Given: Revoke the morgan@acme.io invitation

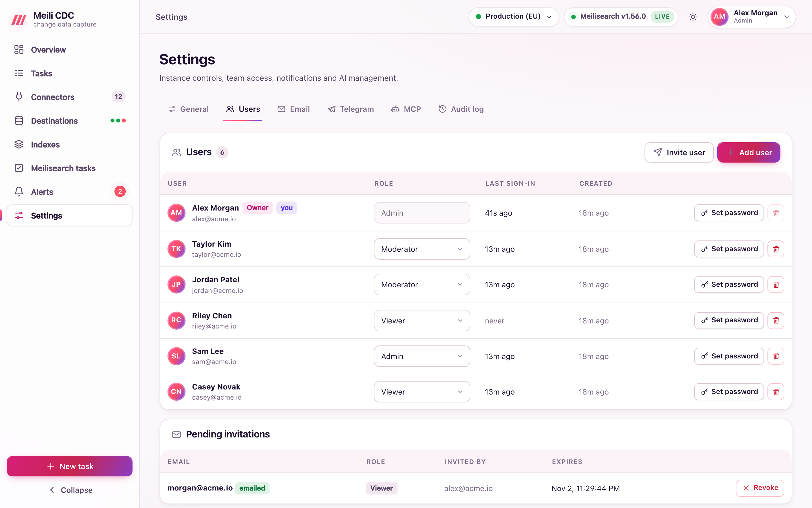Looking at the screenshot, I should tap(760, 488).
